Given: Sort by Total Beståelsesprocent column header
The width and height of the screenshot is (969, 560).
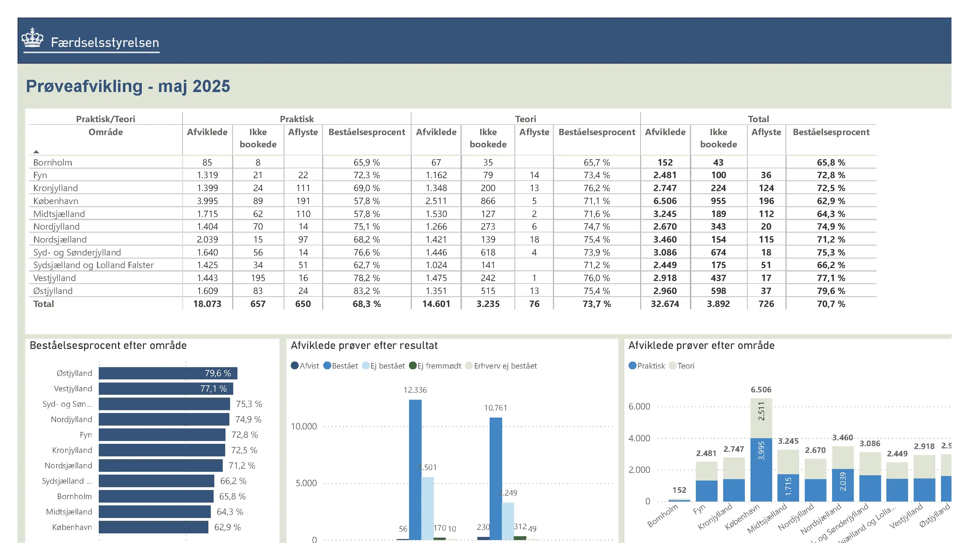Looking at the screenshot, I should (x=831, y=132).
